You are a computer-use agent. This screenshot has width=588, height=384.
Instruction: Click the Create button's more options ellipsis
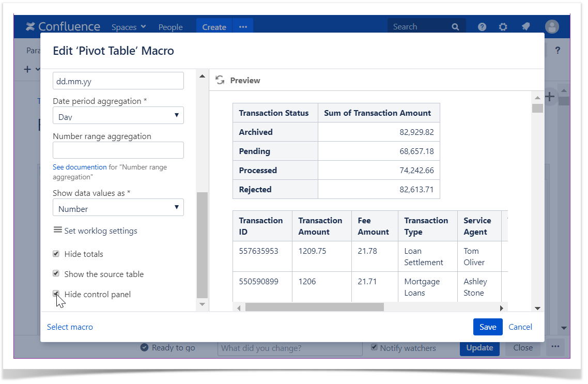[x=243, y=27]
